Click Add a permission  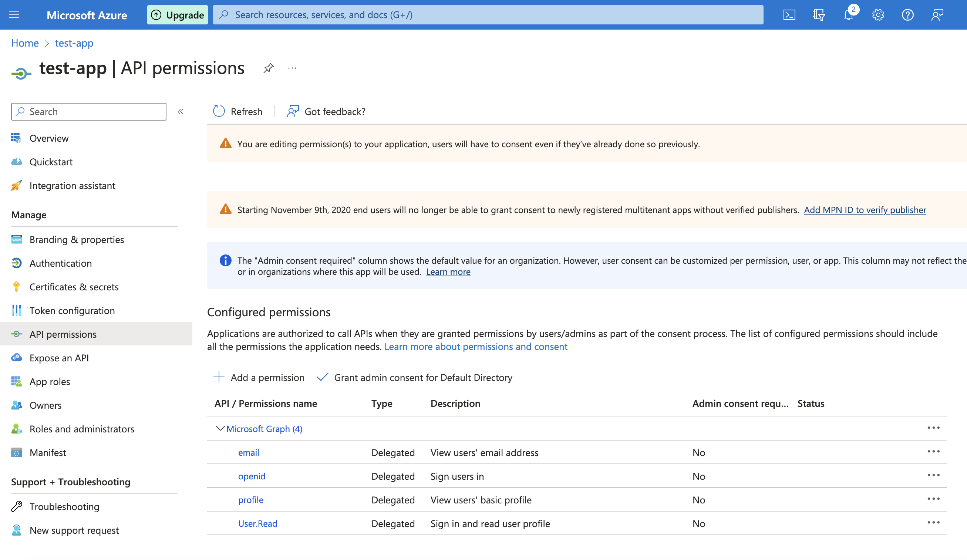259,377
